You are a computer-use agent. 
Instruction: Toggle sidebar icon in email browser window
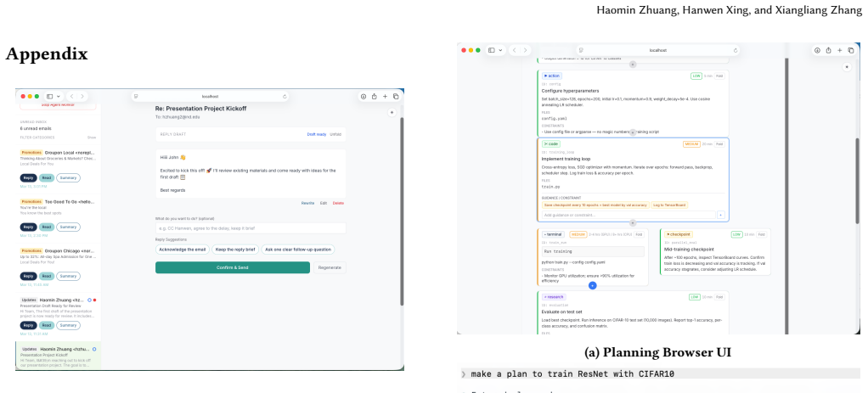(49, 96)
